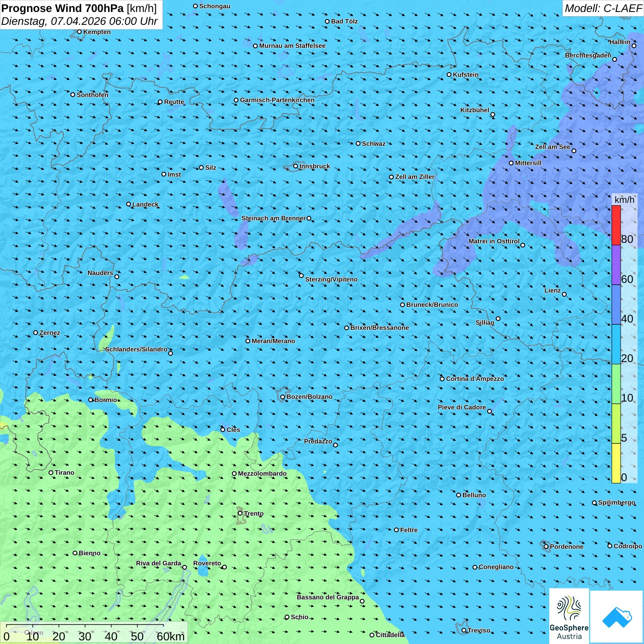Click the date 'Dienstag, 07.04.2026 06:00 Uhr'
Viewport: 644px width, 644px height.
(80, 21)
